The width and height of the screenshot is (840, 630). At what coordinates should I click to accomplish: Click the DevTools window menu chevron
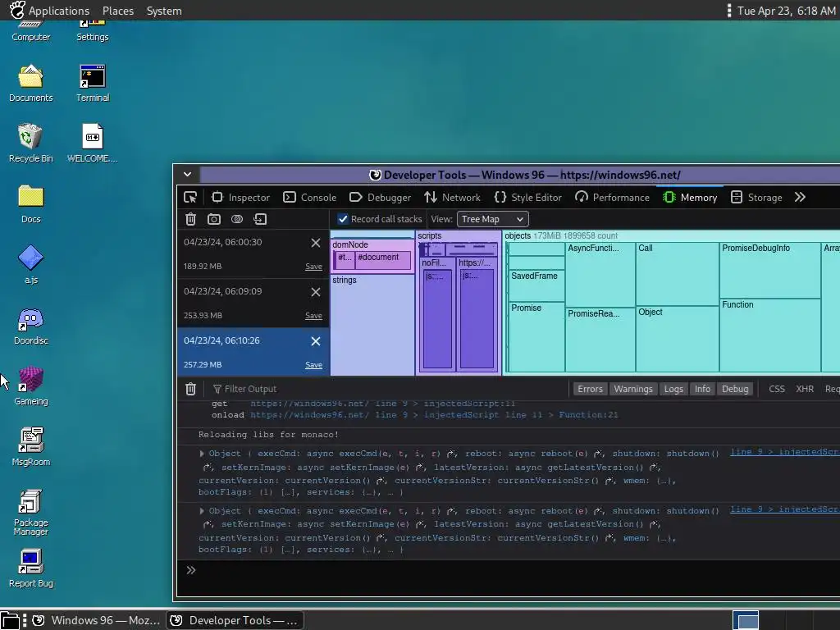(188, 174)
